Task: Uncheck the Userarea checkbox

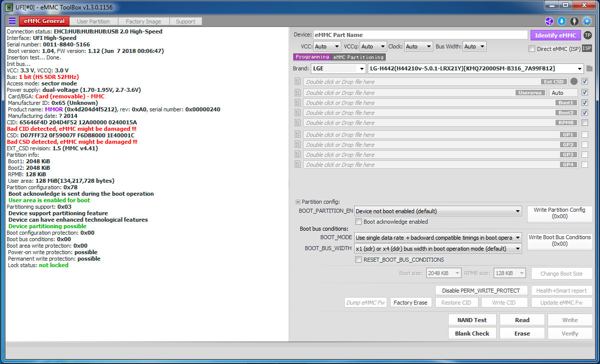Action: (x=585, y=92)
